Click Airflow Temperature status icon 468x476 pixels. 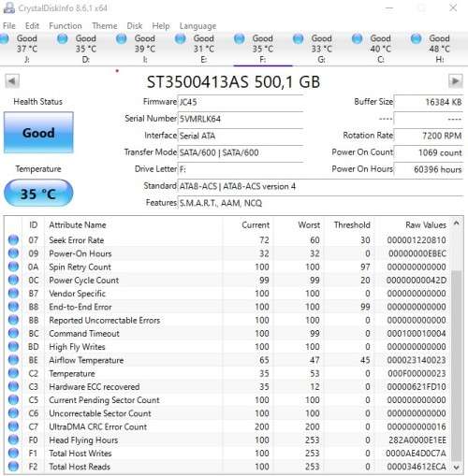tap(13, 360)
